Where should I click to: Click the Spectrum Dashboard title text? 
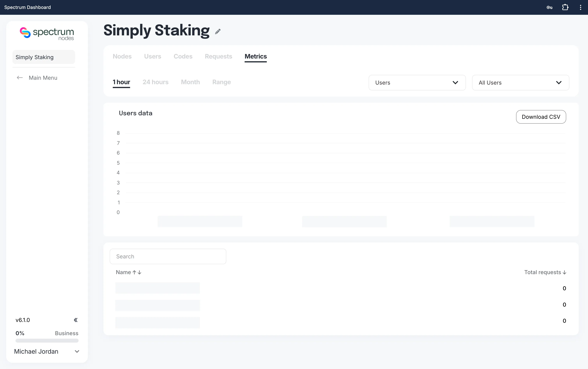coord(28,7)
